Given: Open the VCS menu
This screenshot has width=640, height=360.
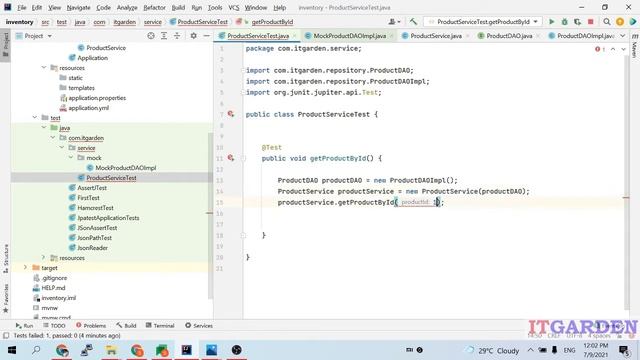Looking at the screenshot, I should [x=233, y=7].
